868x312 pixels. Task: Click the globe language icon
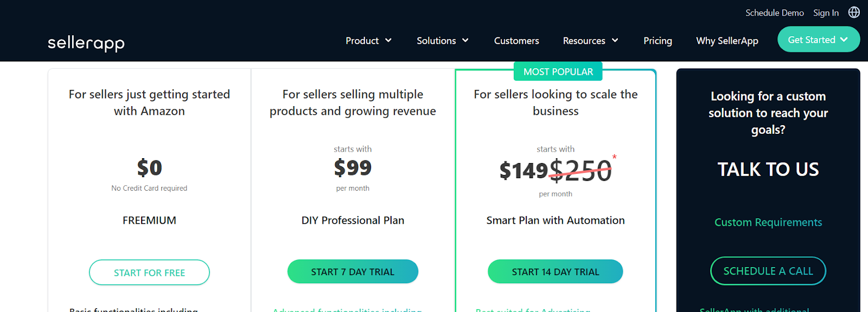[854, 12]
